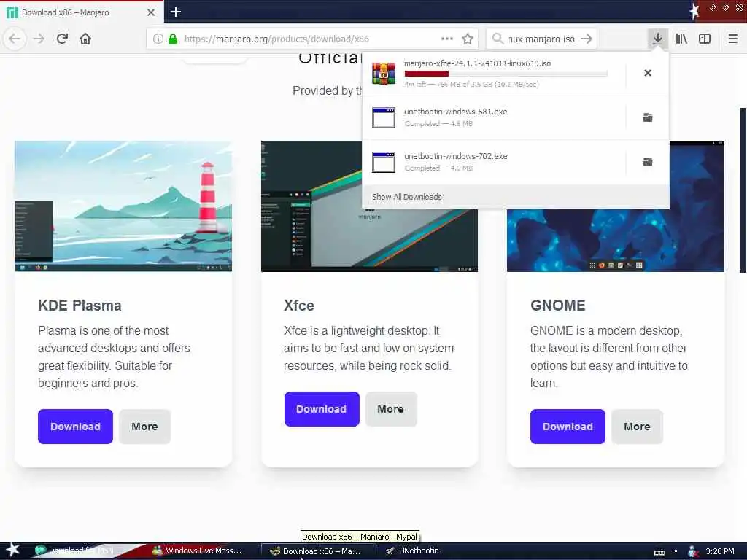Click the search magnifier icon
747x560 pixels.
pyautogui.click(x=498, y=39)
